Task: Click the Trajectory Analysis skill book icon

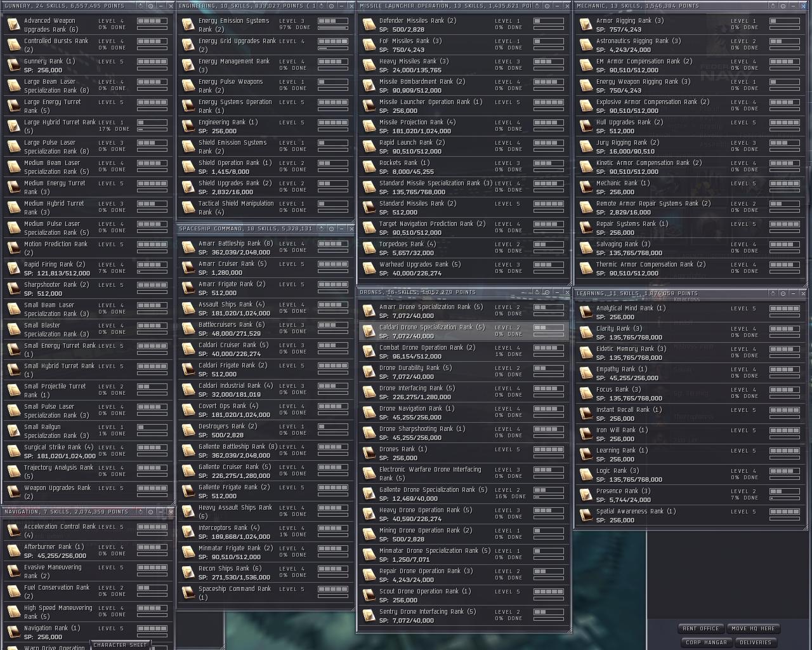Action: 13,472
